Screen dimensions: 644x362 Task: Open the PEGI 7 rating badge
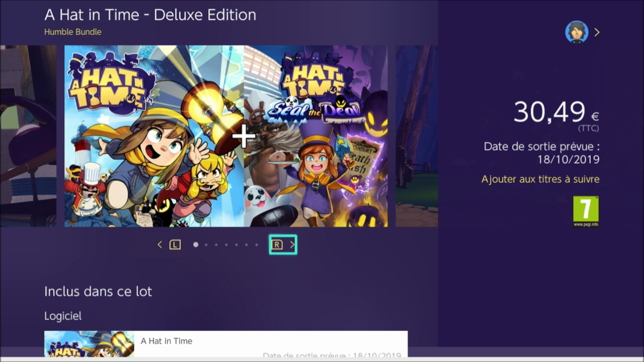tap(586, 211)
